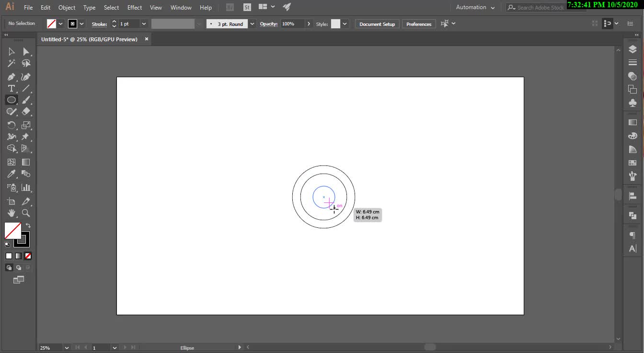Activate the Zoom magnifier tool
Viewport: 644px width, 353px height.
coord(26,213)
